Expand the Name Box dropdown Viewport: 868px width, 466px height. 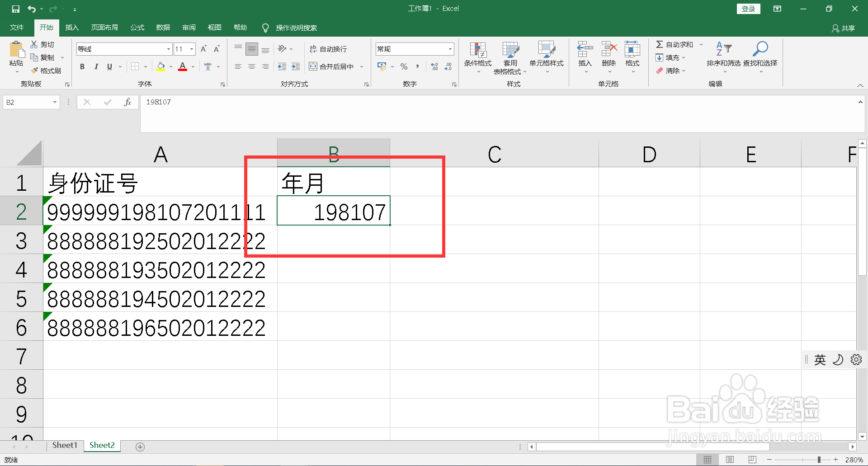(x=55, y=102)
